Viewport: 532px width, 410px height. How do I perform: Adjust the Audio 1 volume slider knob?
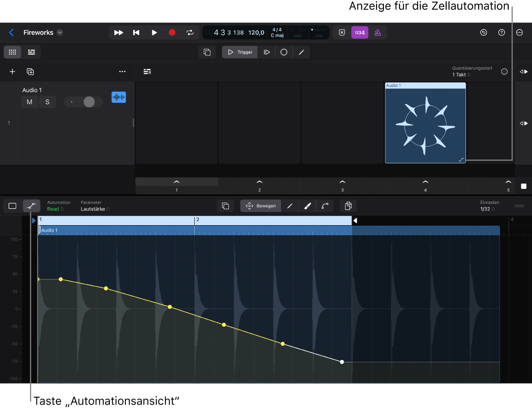point(89,102)
